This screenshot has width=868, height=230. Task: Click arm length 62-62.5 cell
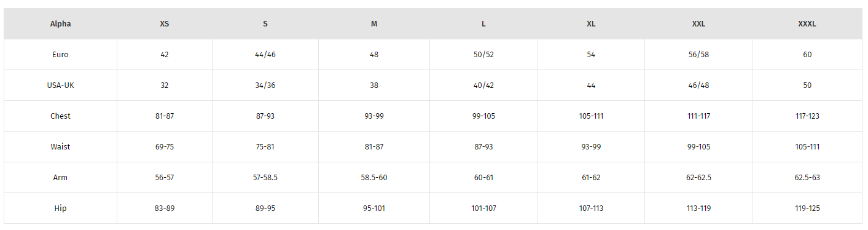(699, 178)
